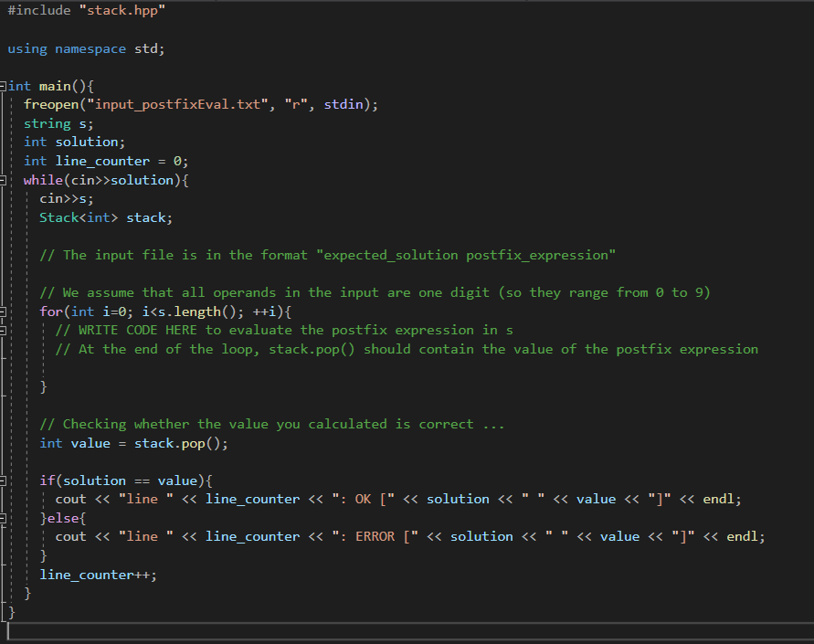Click the ": ERROR [" string literal

click(375, 536)
